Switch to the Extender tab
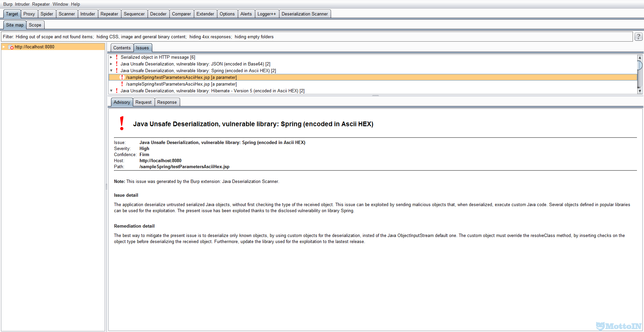This screenshot has height=332, width=644. 205,14
